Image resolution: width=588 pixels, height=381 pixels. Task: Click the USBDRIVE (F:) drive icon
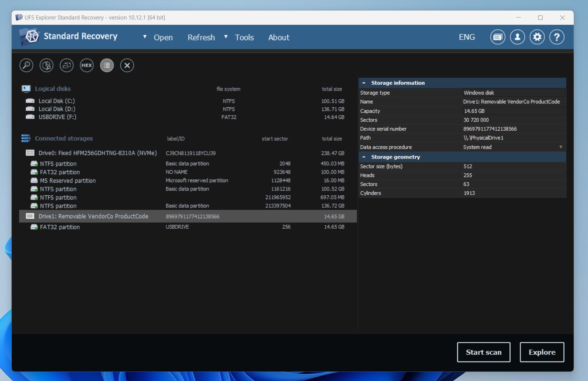[30, 117]
